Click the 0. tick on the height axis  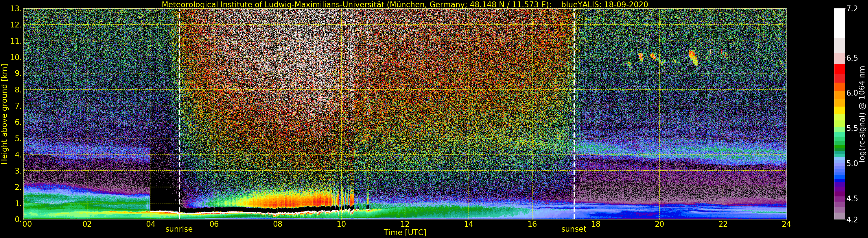click(18, 220)
